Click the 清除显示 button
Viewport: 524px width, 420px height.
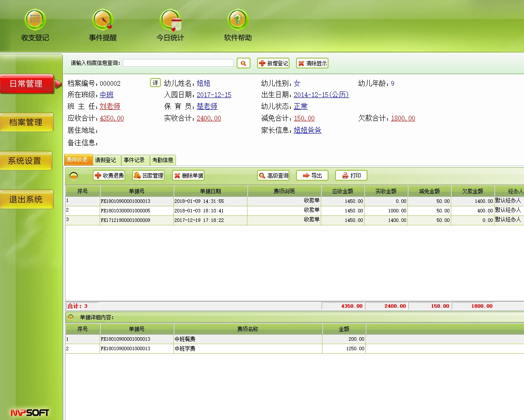coord(312,63)
